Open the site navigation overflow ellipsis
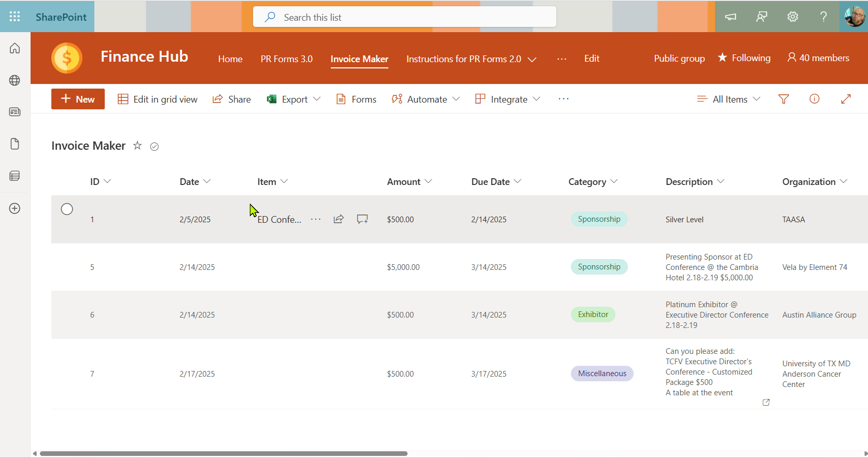 pos(562,59)
